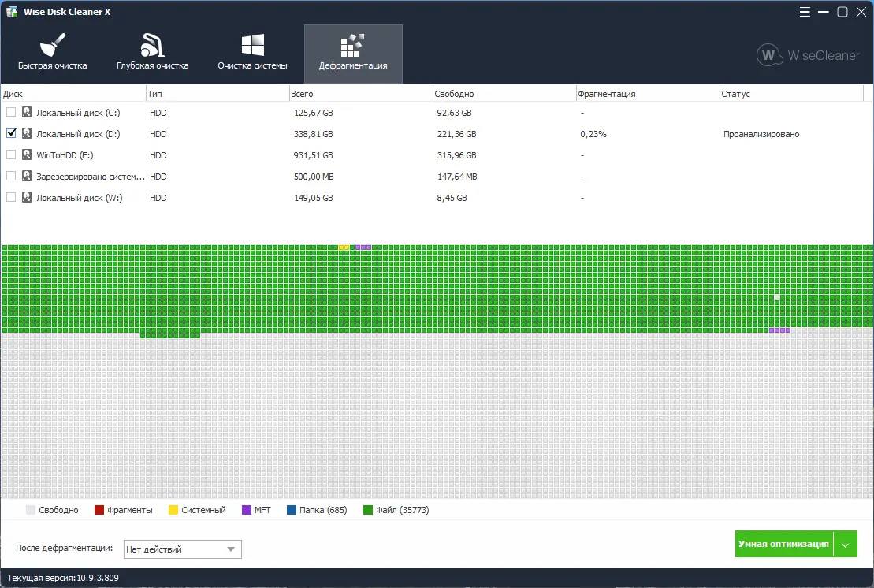Viewport: 874px width, 588px height.
Task: Click the 931,51 GB total size value
Action: (x=313, y=155)
